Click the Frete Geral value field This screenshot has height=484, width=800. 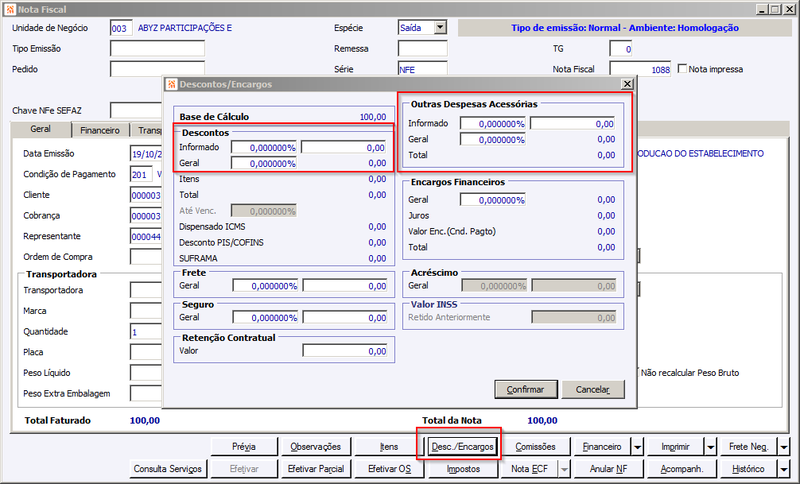coord(345,286)
